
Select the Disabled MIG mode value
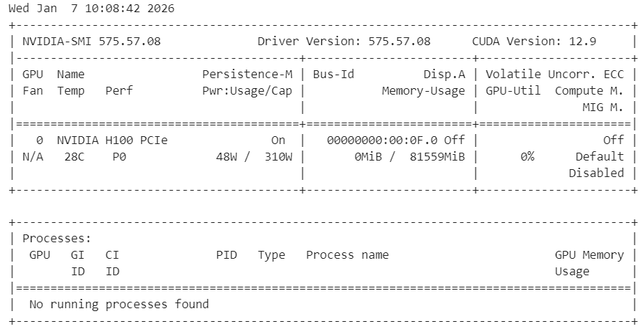pyautogui.click(x=596, y=173)
